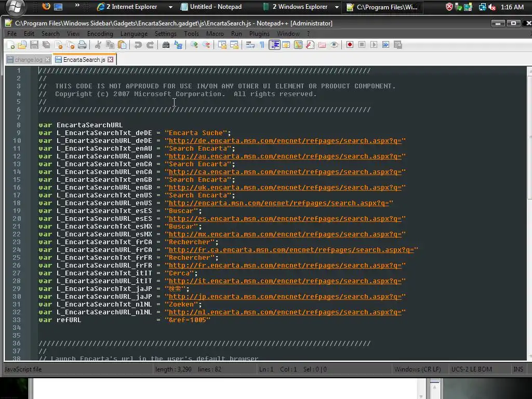This screenshot has width=532, height=399.
Task: Click the Print toolbar icon
Action: tap(82, 45)
